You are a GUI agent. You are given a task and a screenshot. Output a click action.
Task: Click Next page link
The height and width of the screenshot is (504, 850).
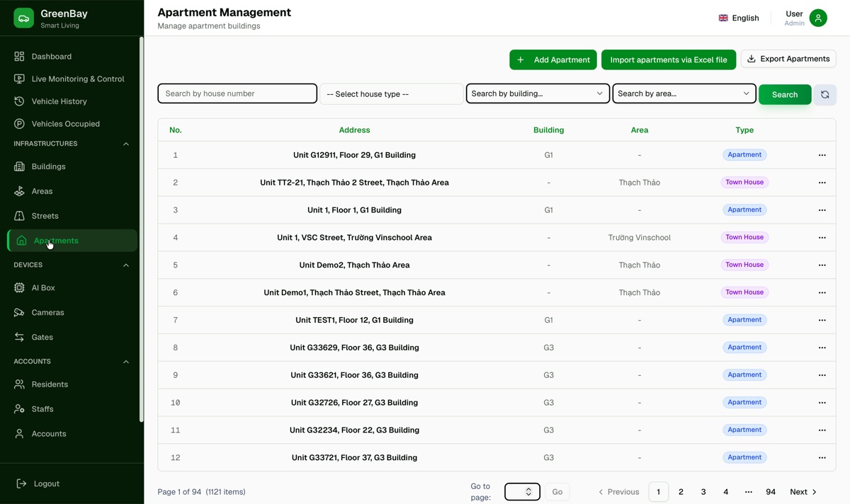803,492
